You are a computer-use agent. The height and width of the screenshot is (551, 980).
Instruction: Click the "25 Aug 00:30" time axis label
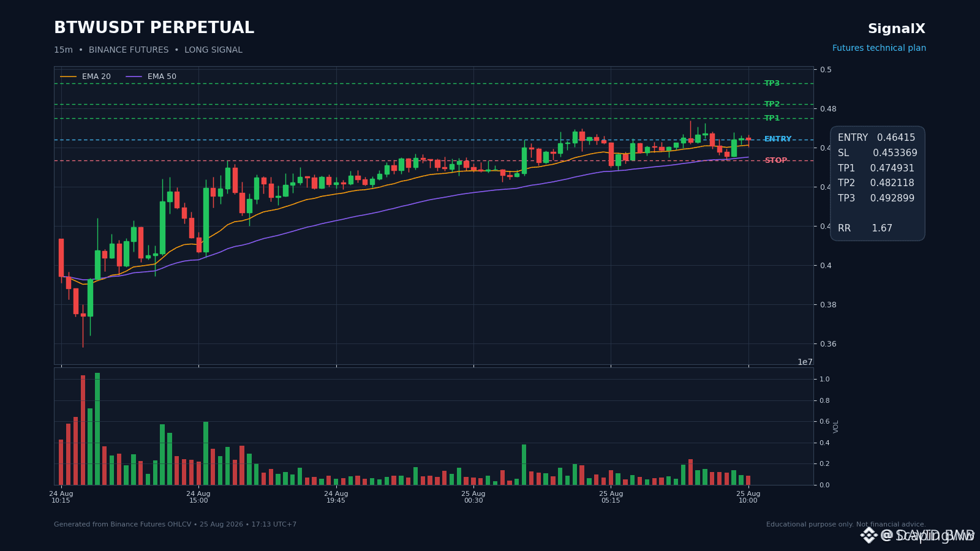[x=473, y=497]
